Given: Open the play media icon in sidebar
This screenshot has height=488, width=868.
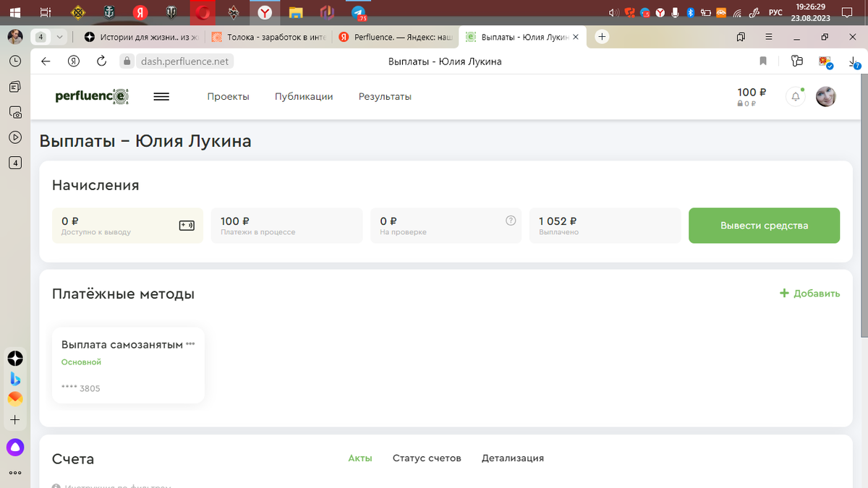Looking at the screenshot, I should 15,137.
